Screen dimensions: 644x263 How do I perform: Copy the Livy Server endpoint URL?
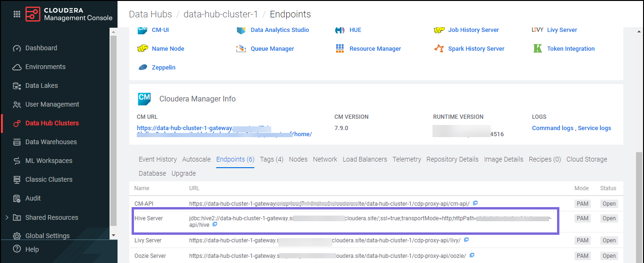pos(466,240)
